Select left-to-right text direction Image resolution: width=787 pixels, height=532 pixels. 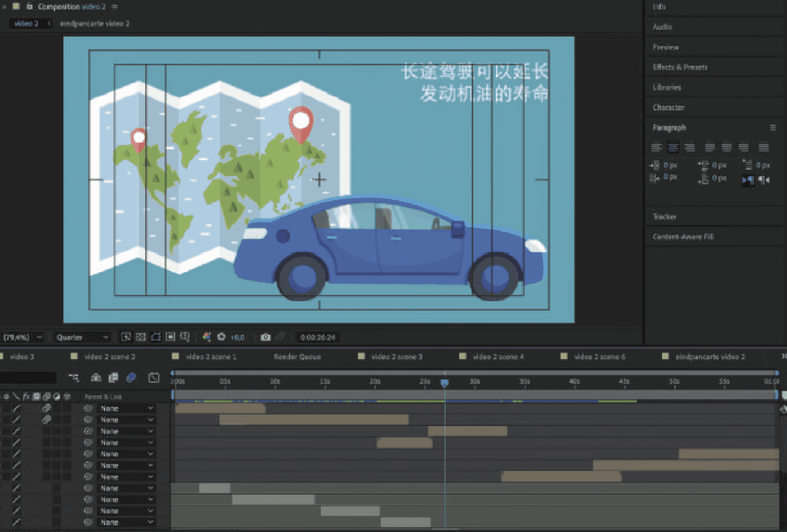[748, 180]
